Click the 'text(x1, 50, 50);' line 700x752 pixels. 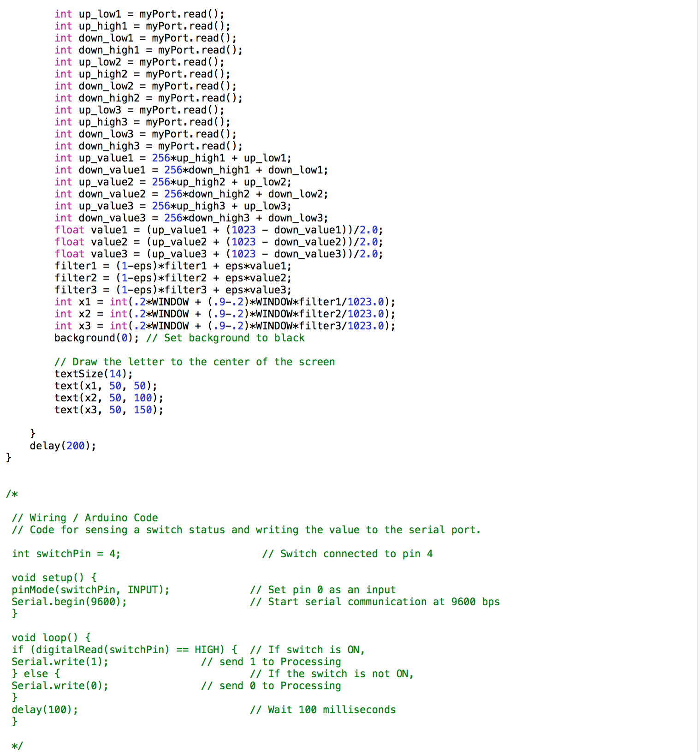[106, 386]
